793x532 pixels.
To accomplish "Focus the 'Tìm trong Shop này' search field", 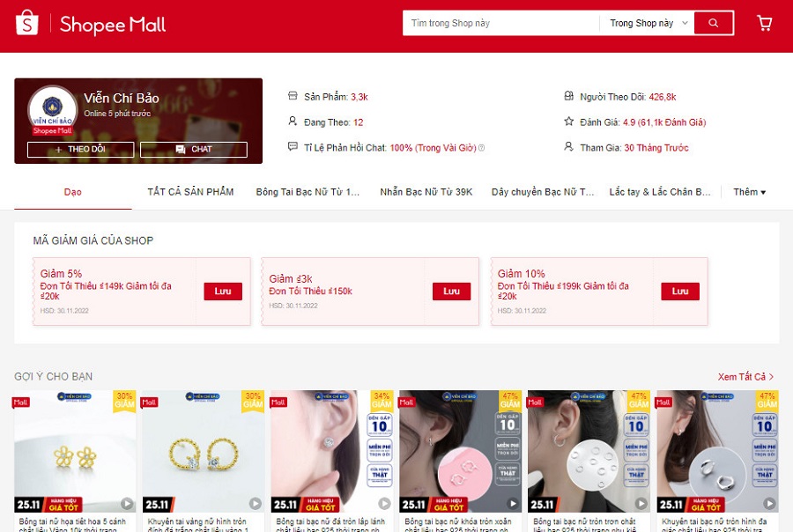I will tap(500, 23).
